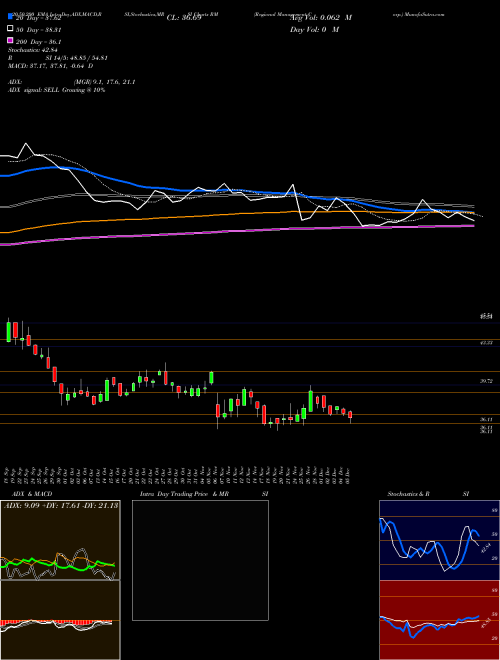Viewport: 500px width, 660px height.
Task: Click the Stochastics: 42.84 readout
Action: 32,50
